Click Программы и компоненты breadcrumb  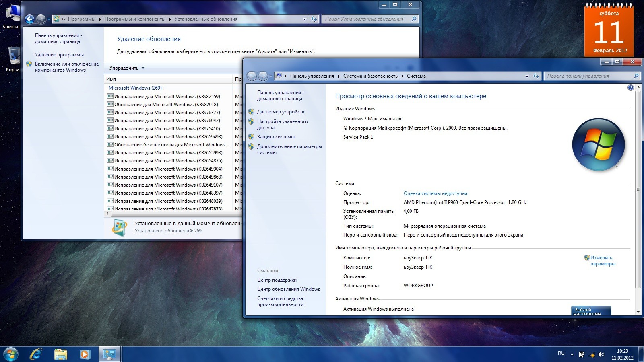135,19
